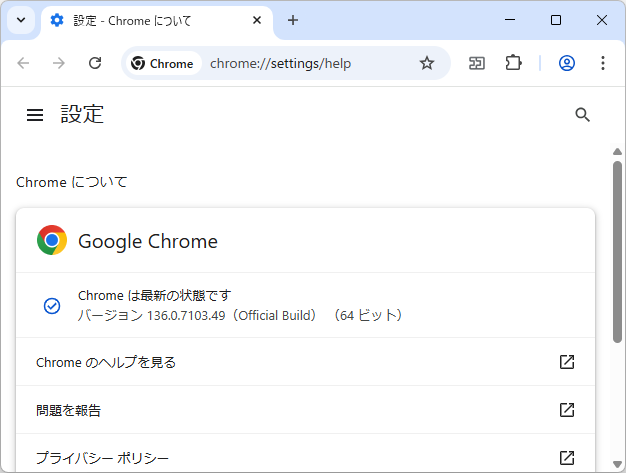The height and width of the screenshot is (473, 626).
Task: Maximize the Chrome window
Action: 556,20
